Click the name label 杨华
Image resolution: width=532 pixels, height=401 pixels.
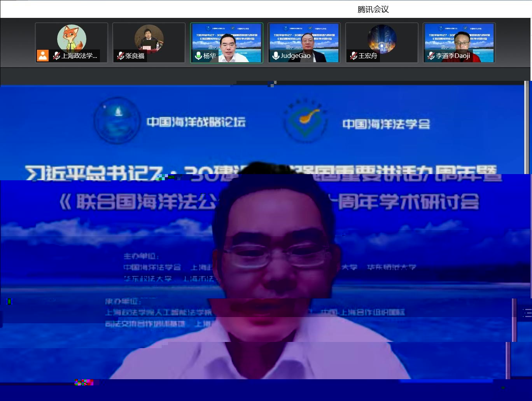coord(210,56)
